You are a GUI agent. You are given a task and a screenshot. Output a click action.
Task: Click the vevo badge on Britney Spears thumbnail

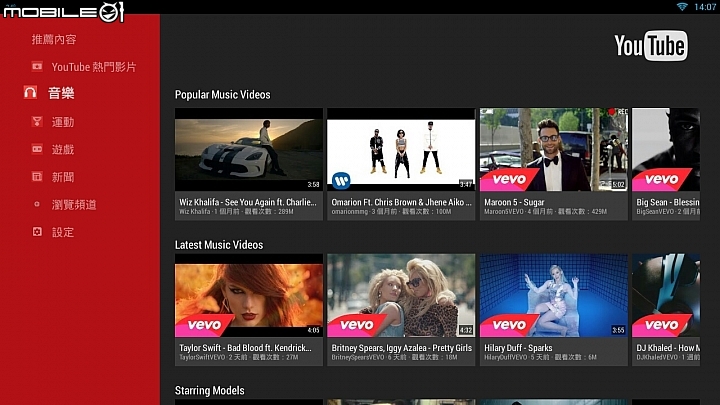356,325
